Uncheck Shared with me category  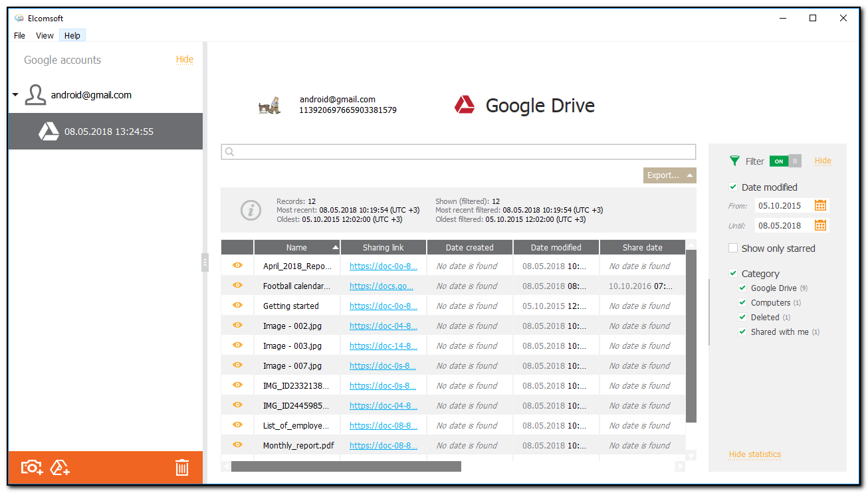[x=742, y=332]
